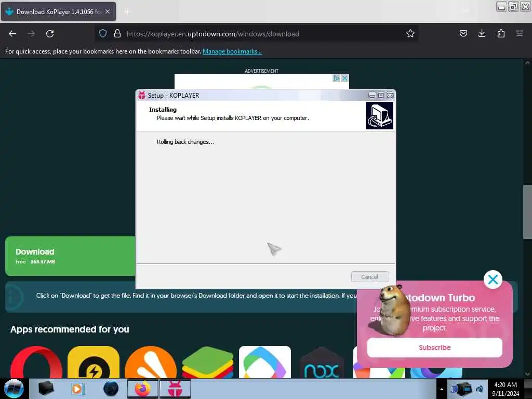Image resolution: width=532 pixels, height=399 pixels.
Task: Select the Download KoPlayer tab
Action: (58, 11)
